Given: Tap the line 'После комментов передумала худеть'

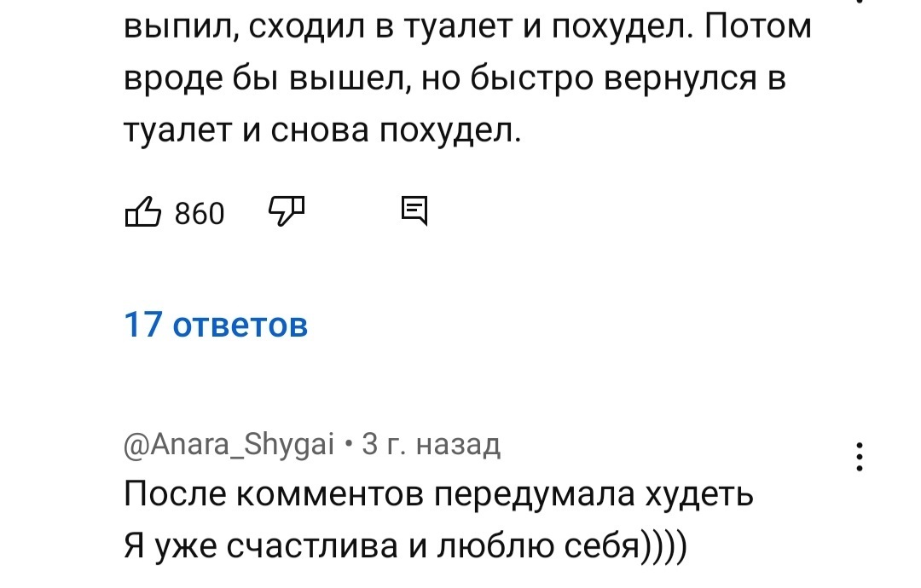Looking at the screenshot, I should (x=438, y=494).
